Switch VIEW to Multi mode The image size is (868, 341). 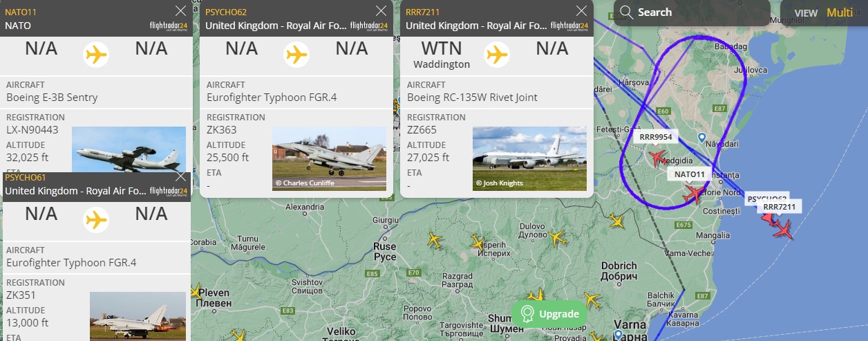[x=840, y=12]
